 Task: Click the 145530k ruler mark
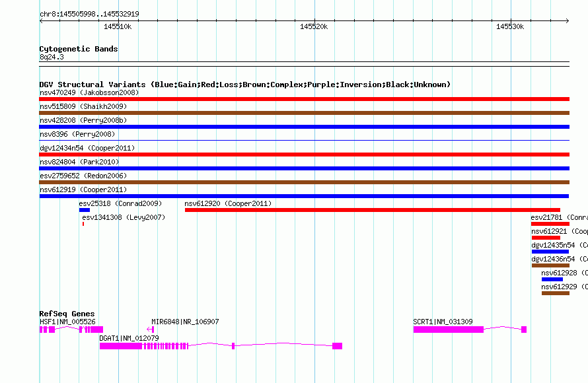coord(510,26)
